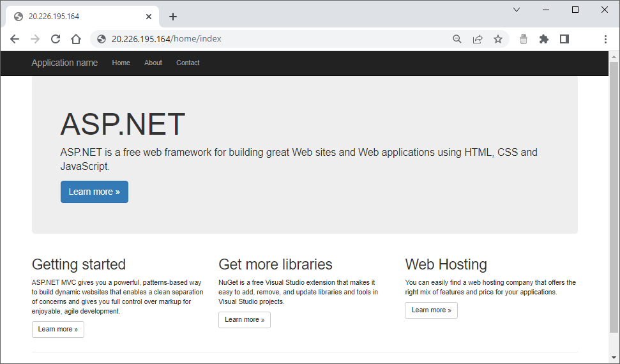Image resolution: width=620 pixels, height=364 pixels.
Task: Learn more under Getting started
Action: pyautogui.click(x=58, y=329)
